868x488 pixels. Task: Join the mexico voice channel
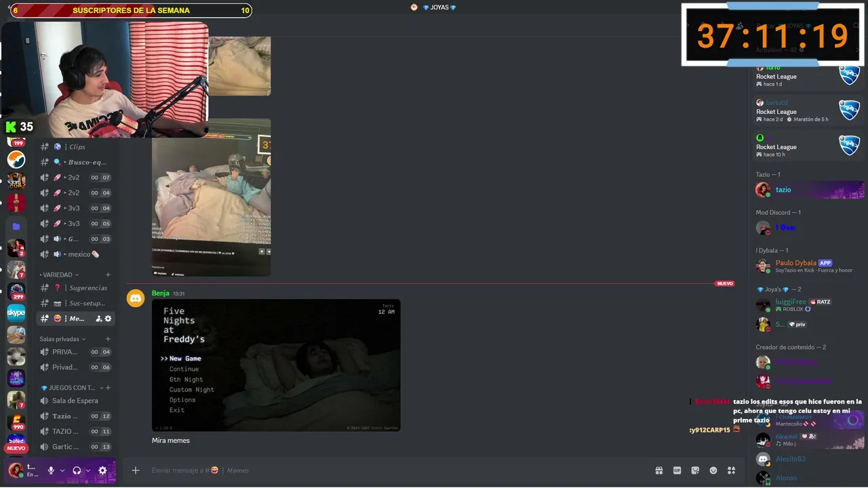[x=75, y=254]
